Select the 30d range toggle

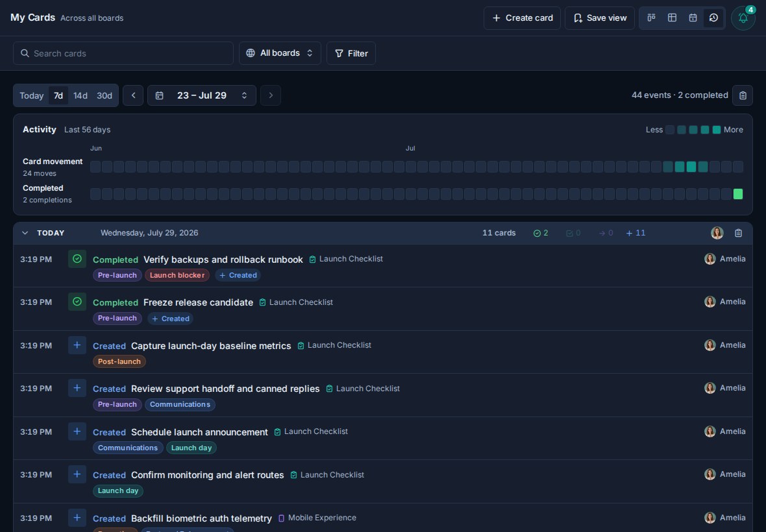click(104, 95)
